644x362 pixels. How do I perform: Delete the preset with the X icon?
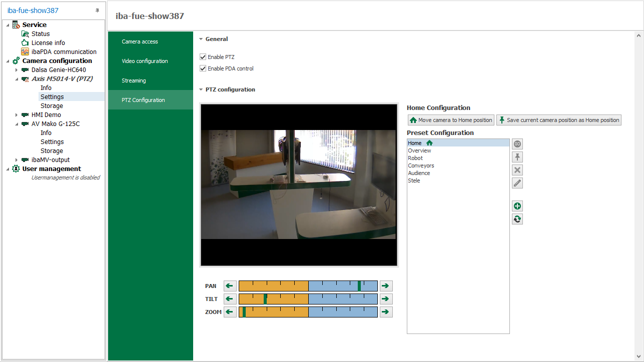(517, 170)
